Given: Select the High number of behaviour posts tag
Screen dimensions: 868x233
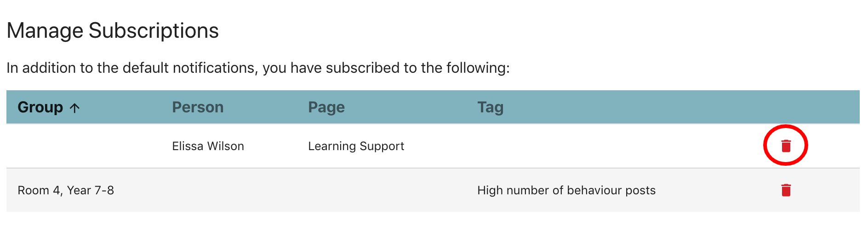Looking at the screenshot, I should pyautogui.click(x=566, y=190).
